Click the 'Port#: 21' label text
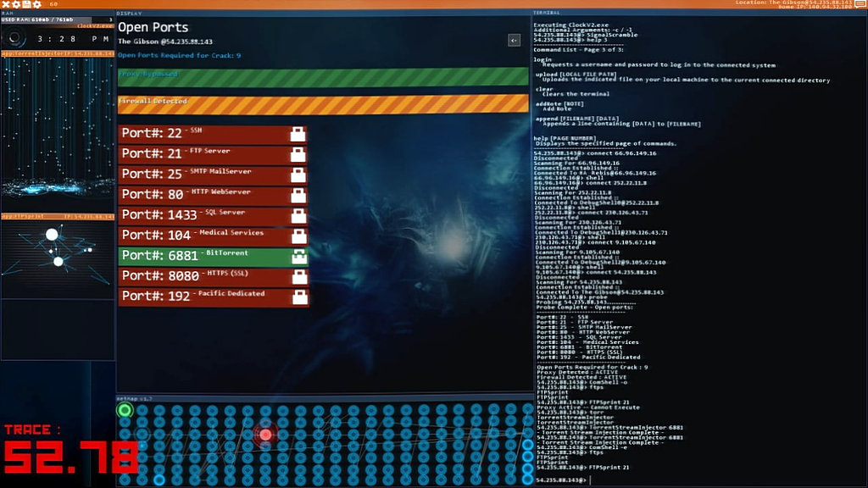Viewport: 868px width, 488px height. pyautogui.click(x=152, y=154)
